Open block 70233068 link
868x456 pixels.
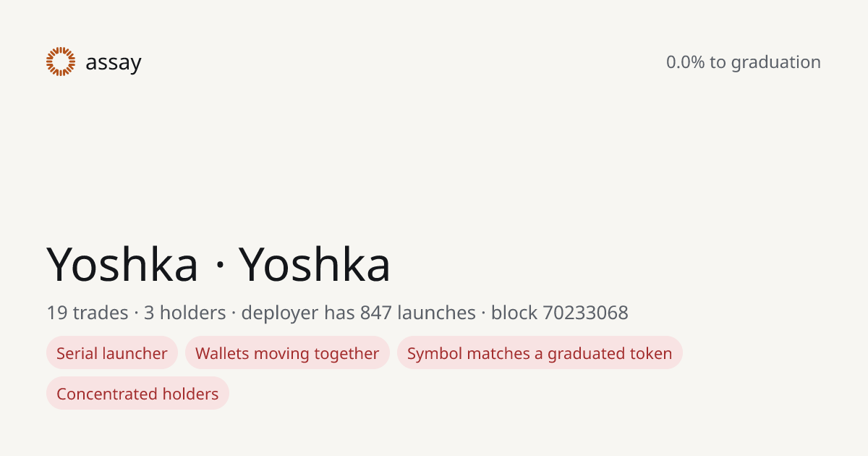point(560,313)
